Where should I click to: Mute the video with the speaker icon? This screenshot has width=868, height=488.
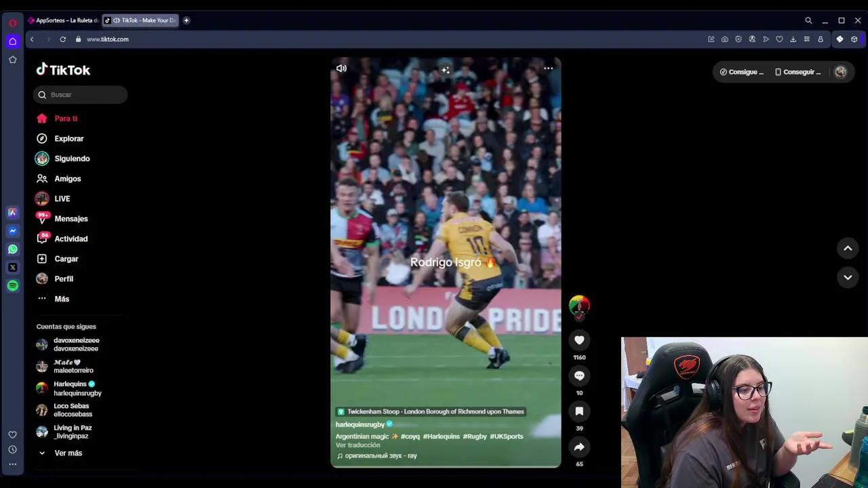click(x=341, y=68)
